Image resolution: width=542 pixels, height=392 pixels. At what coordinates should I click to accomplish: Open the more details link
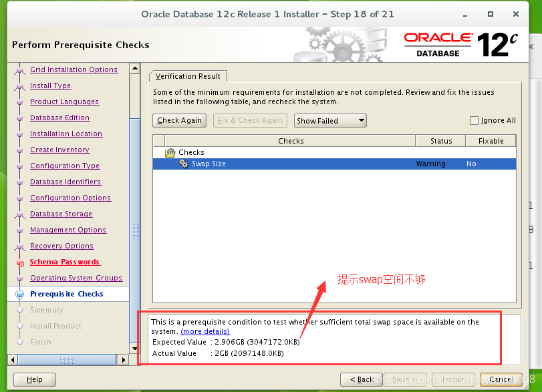tap(205, 331)
